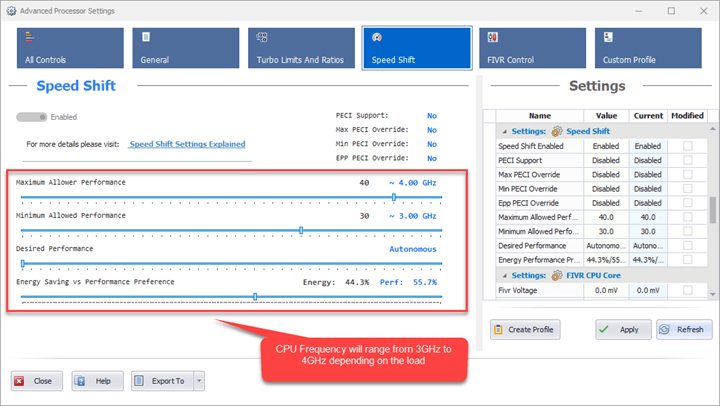The height and width of the screenshot is (406, 720).
Task: Click the Autonomous desired performance label
Action: coord(413,249)
